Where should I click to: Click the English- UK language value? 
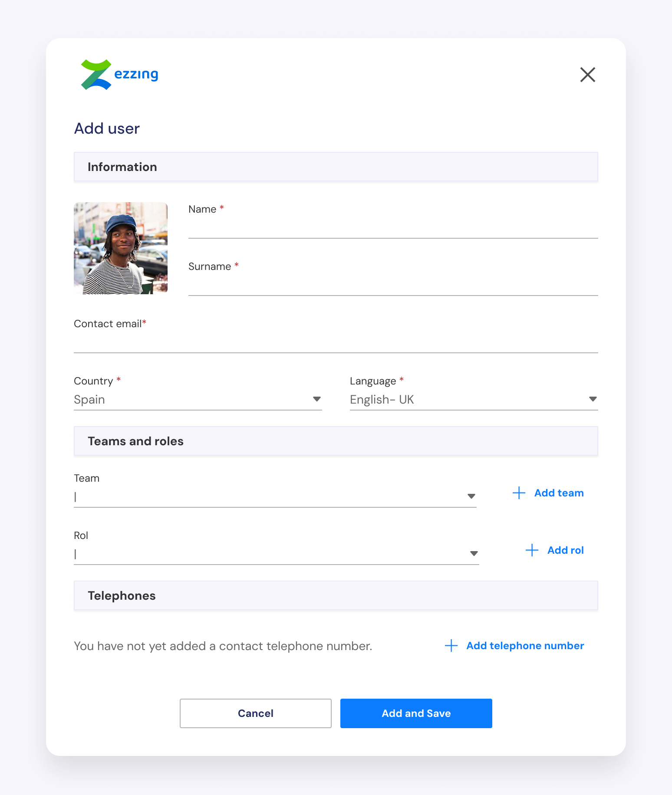[382, 400]
